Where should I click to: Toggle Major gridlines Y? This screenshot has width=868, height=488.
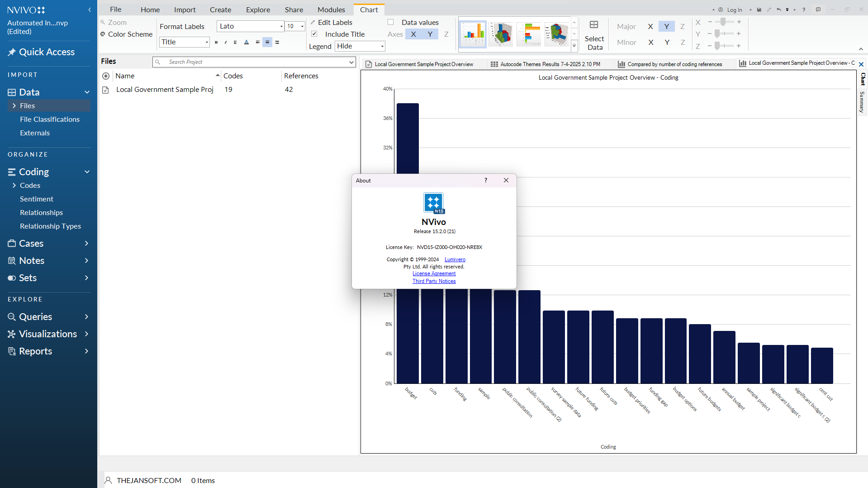(x=667, y=26)
